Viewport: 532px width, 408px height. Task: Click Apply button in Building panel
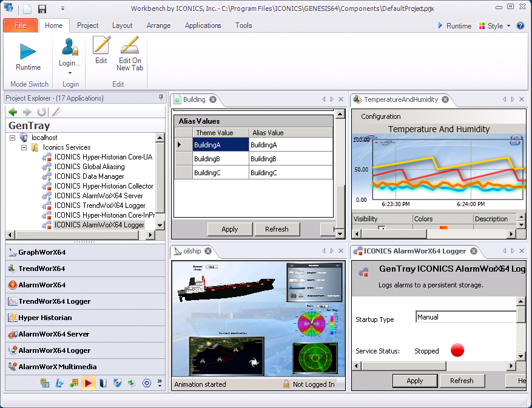pos(230,229)
